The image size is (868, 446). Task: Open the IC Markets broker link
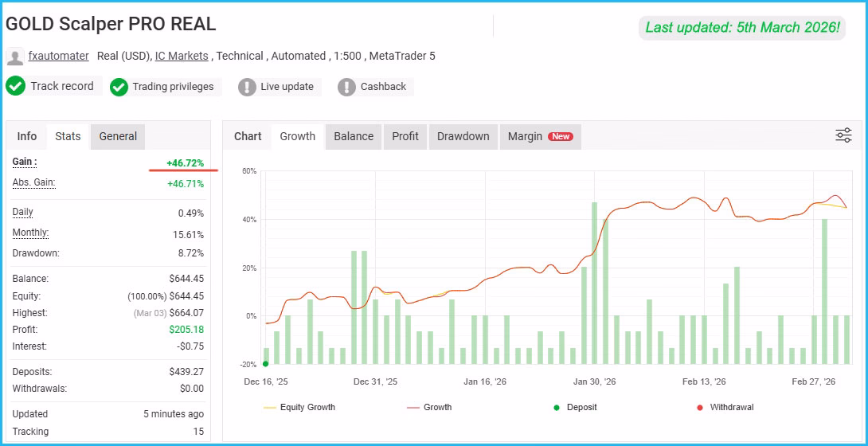(x=182, y=56)
